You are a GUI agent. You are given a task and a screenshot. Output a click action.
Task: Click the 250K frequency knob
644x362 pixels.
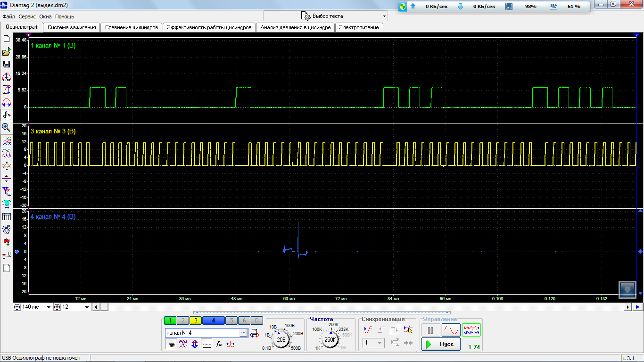pos(331,339)
